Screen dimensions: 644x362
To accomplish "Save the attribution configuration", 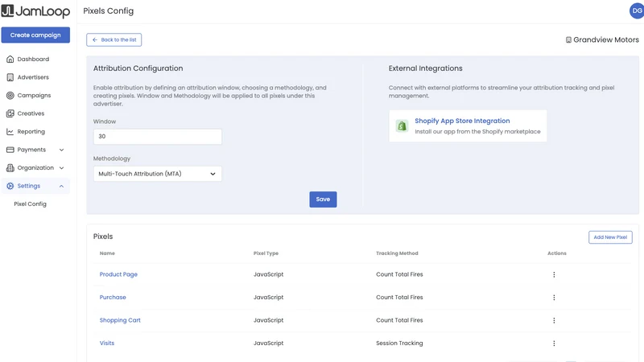I will click(323, 199).
